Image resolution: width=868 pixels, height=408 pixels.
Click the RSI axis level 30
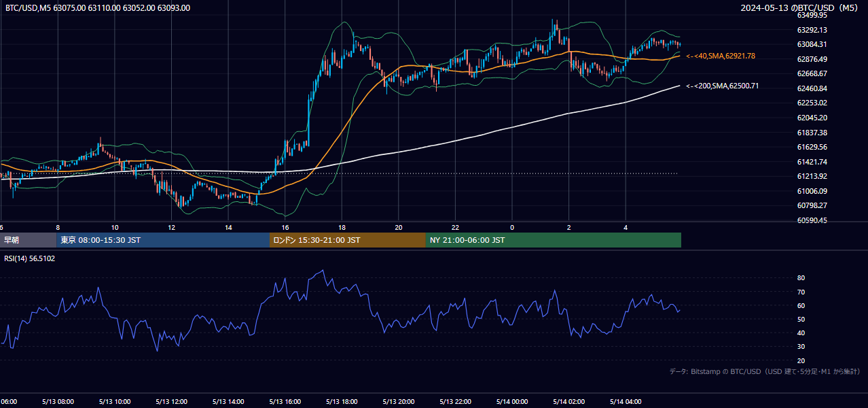[801, 347]
